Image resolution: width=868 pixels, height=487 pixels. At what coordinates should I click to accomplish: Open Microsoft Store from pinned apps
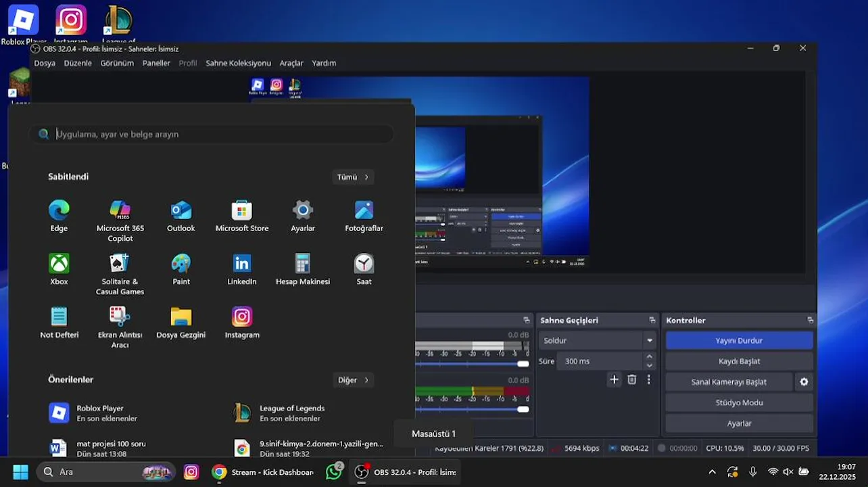tap(241, 216)
